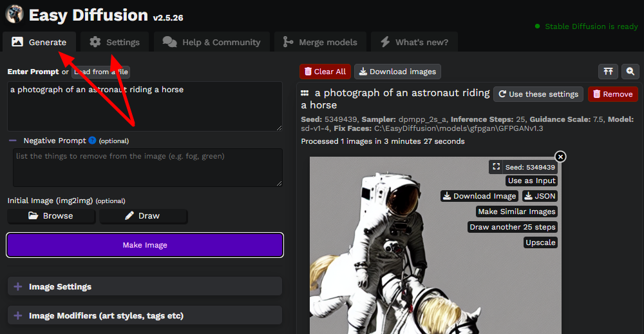Click the green ready status dot
Viewport: 644px width, 334px height.
tap(537, 26)
